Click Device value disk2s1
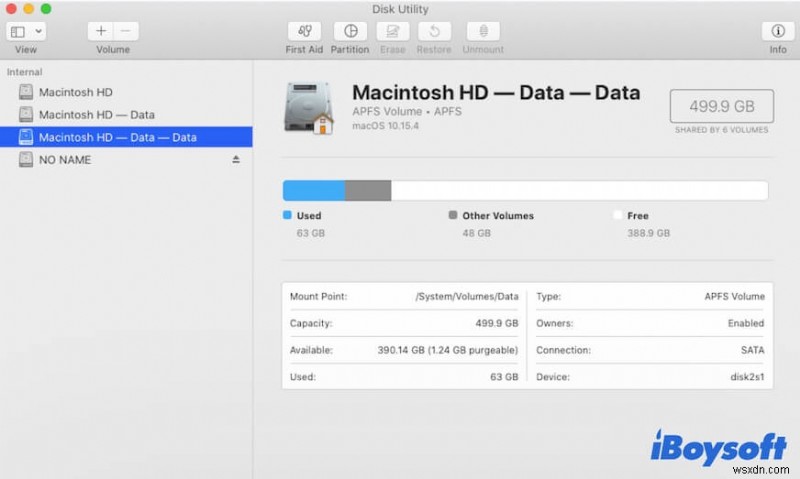 (x=747, y=377)
